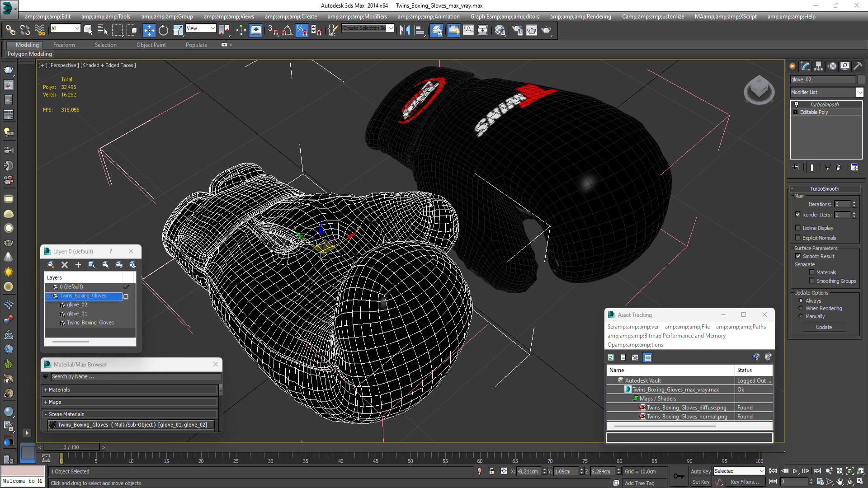Click the Polygon Modeling panel label
The image size is (868, 488).
click(29, 54)
